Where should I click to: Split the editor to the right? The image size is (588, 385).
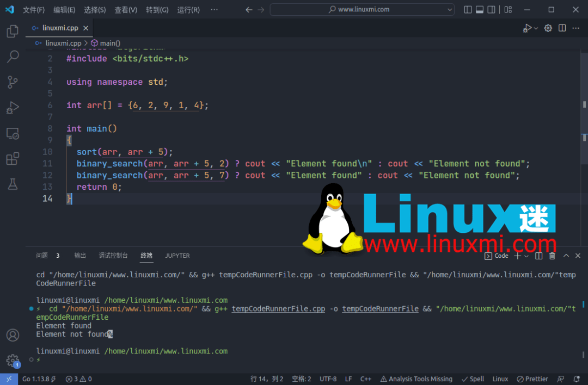pyautogui.click(x=562, y=28)
